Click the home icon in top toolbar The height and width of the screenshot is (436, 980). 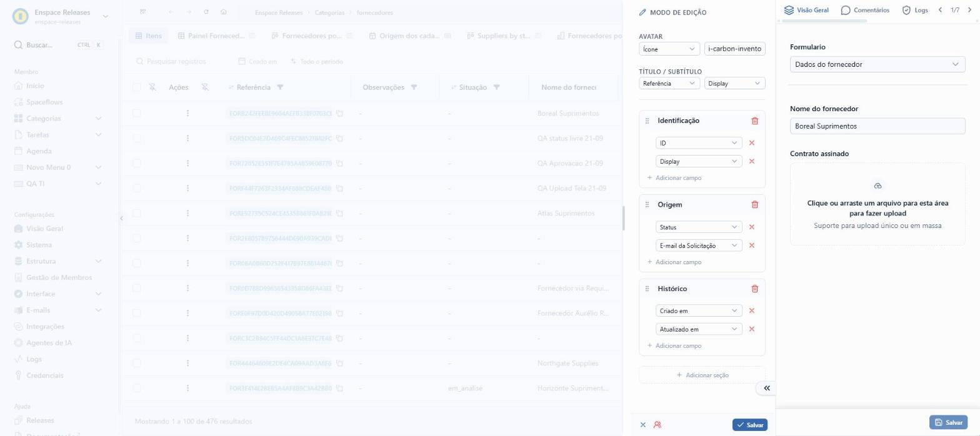point(224,12)
